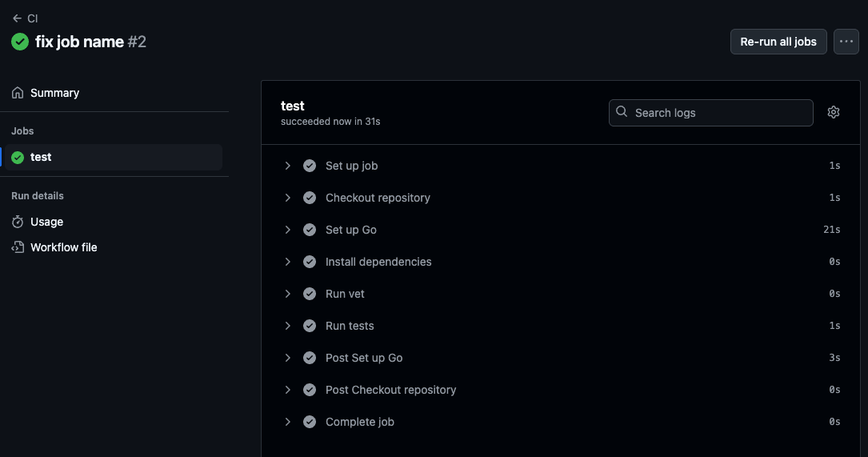Click the success check icon for Install dependencies
The width and height of the screenshot is (868, 457).
(310, 262)
